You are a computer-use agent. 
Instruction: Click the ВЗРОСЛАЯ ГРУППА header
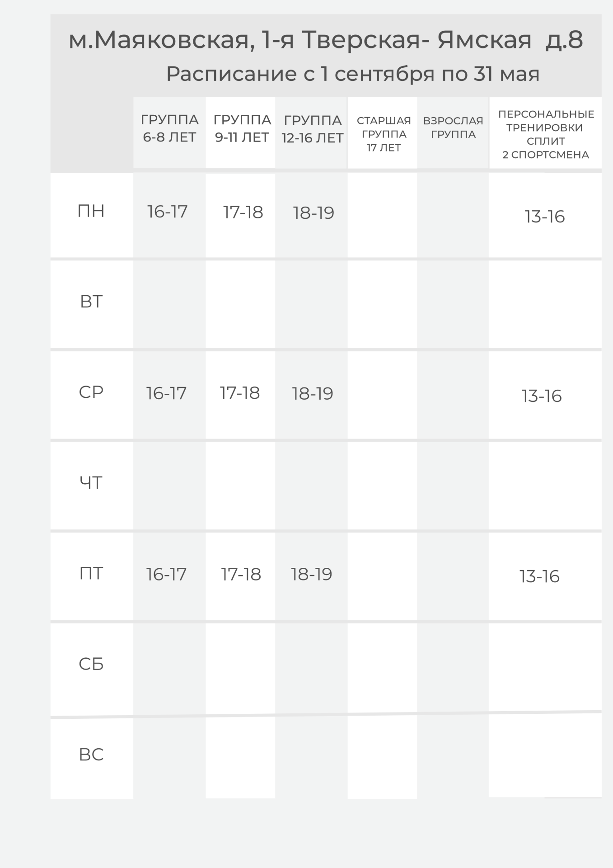tap(453, 127)
